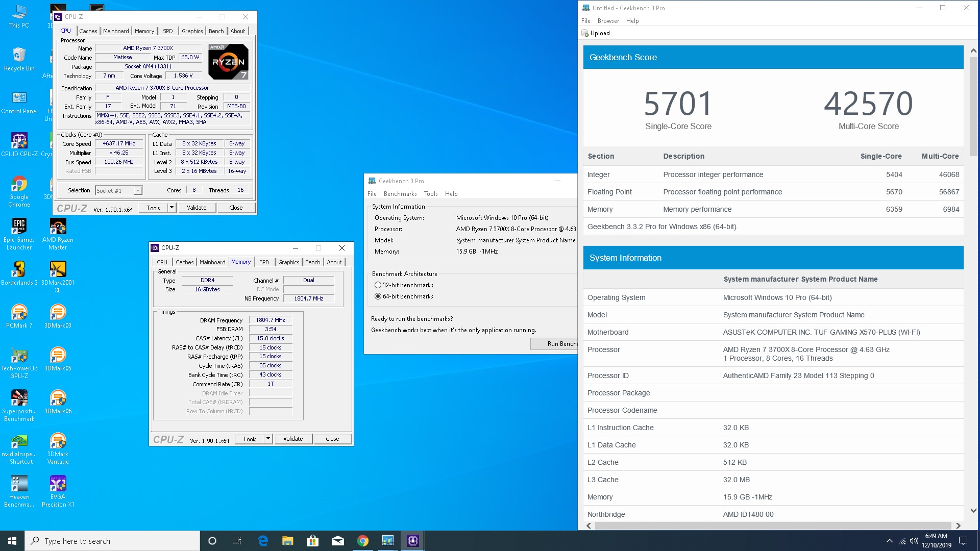Open Borderlands 3 desktop icon
Viewport: 980px width, 551px height.
click(x=19, y=273)
